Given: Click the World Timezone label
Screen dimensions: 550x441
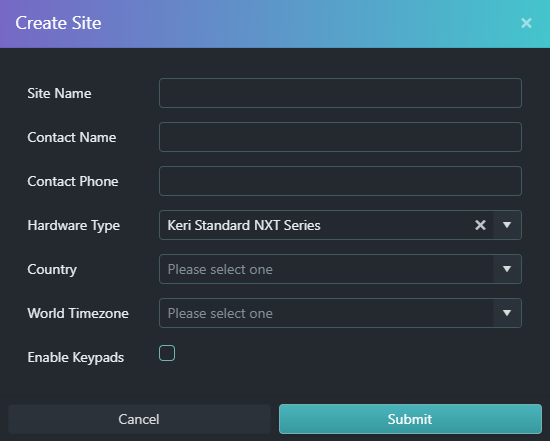Looking at the screenshot, I should (78, 313).
